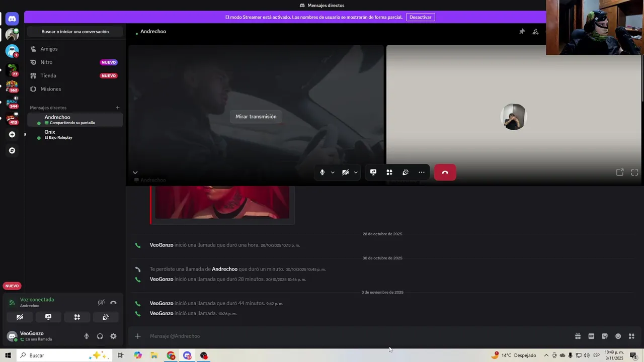The image size is (644, 362).
Task: Click VeoGonzo user avatar
Action: click(12, 336)
